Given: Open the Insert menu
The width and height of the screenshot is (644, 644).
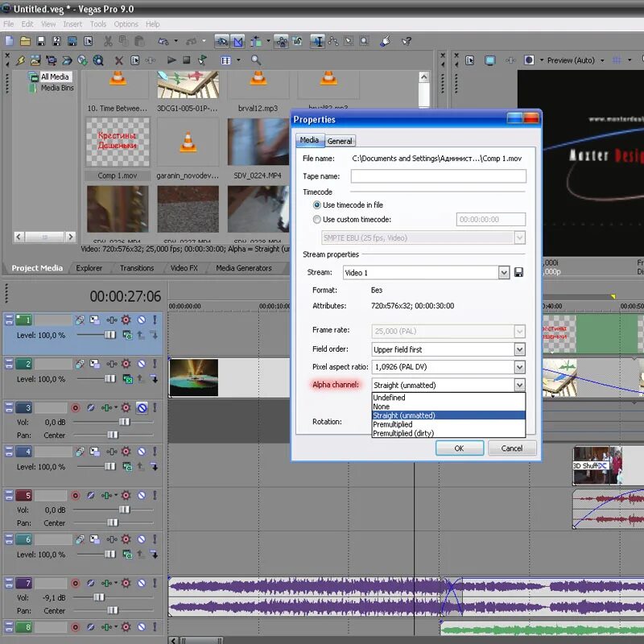Looking at the screenshot, I should pyautogui.click(x=72, y=24).
